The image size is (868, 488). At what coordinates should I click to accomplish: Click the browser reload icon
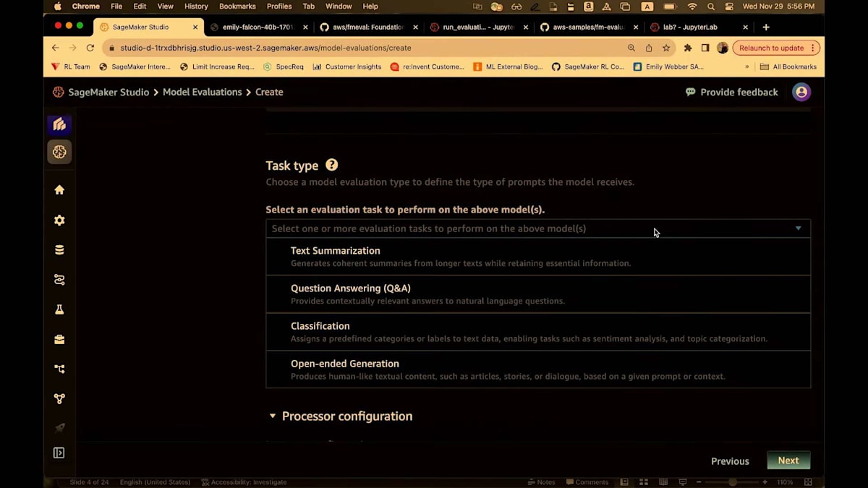click(90, 48)
